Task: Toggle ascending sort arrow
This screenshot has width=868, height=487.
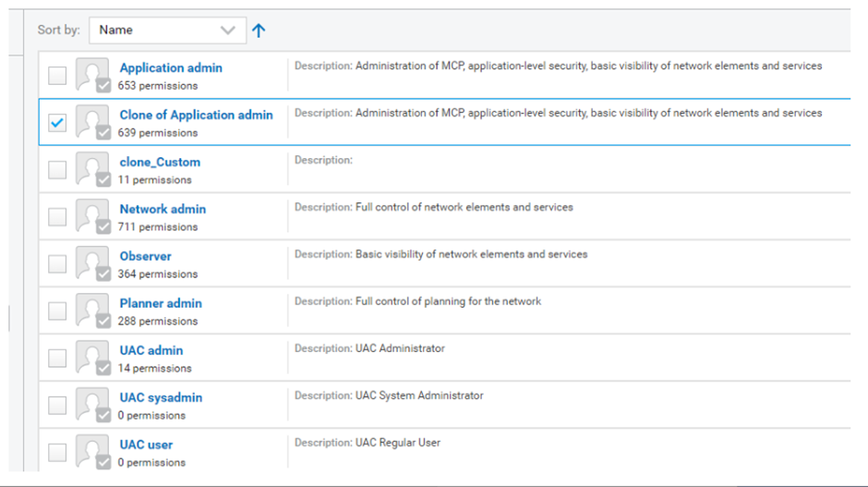Action: (259, 30)
